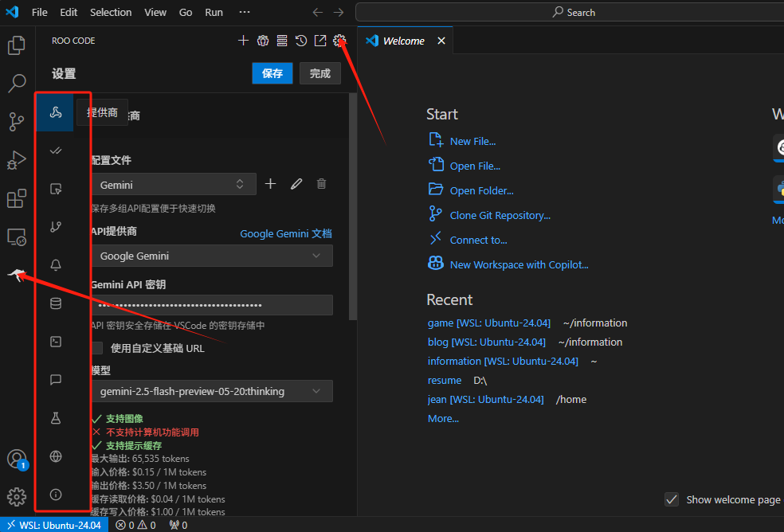
Task: Delete the Gemini profile with trash icon
Action: (322, 184)
